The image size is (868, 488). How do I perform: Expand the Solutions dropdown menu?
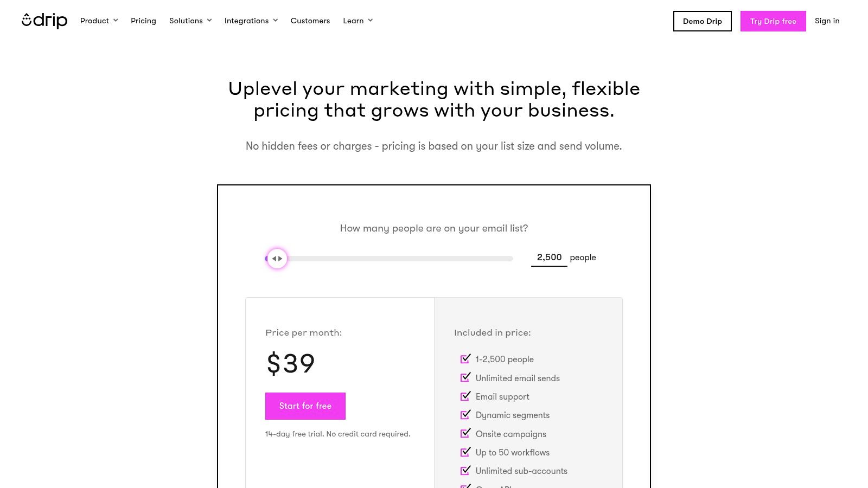point(190,21)
